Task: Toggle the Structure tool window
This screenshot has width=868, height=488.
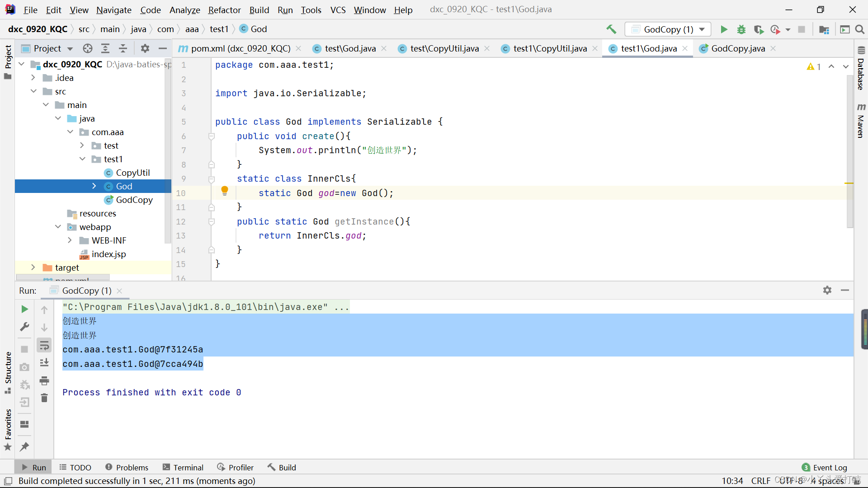Action: (x=8, y=372)
